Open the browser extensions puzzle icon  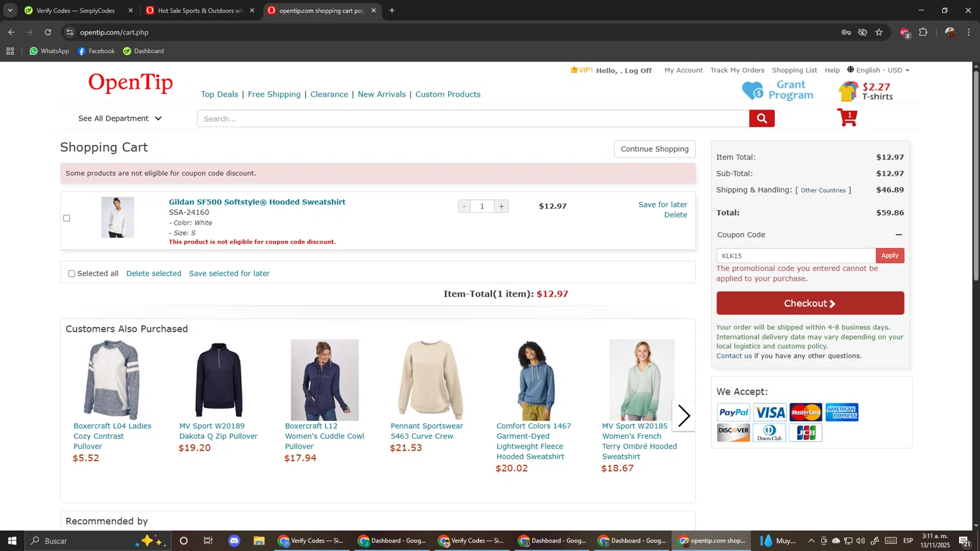tap(923, 32)
